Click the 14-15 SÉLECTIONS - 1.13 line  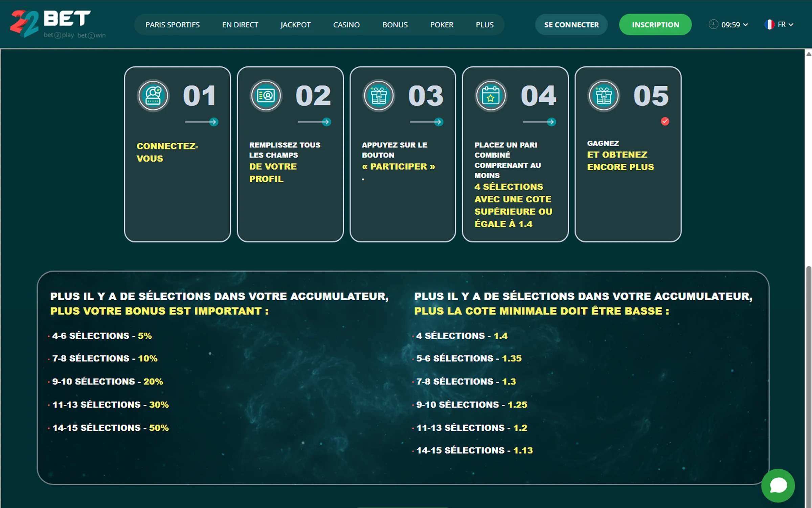coord(474,450)
